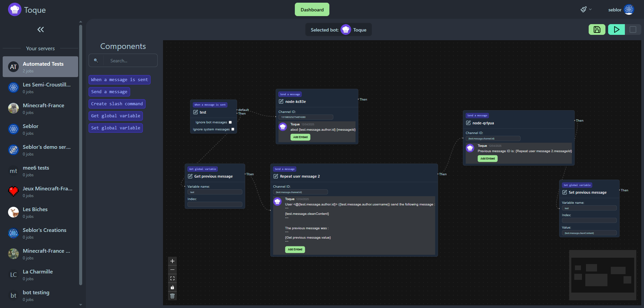The height and width of the screenshot is (308, 644).
Task: Click the Toque avatar in Repeat user message 2
Action: [x=277, y=201]
